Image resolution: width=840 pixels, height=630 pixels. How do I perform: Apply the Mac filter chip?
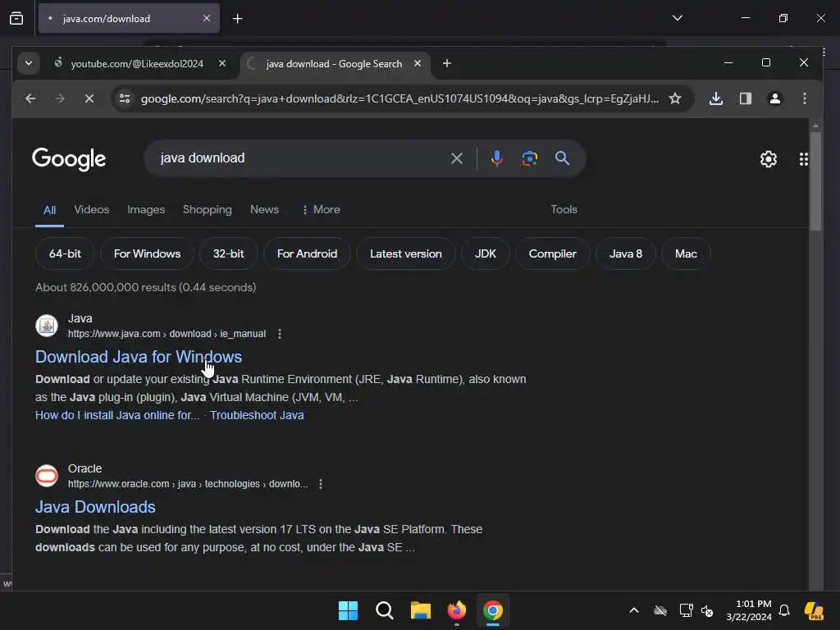(687, 254)
